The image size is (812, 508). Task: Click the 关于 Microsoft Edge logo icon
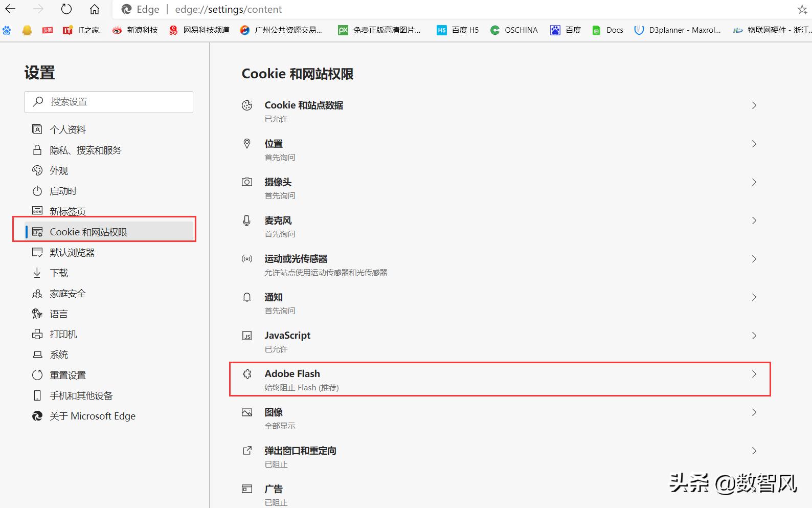[x=37, y=416]
